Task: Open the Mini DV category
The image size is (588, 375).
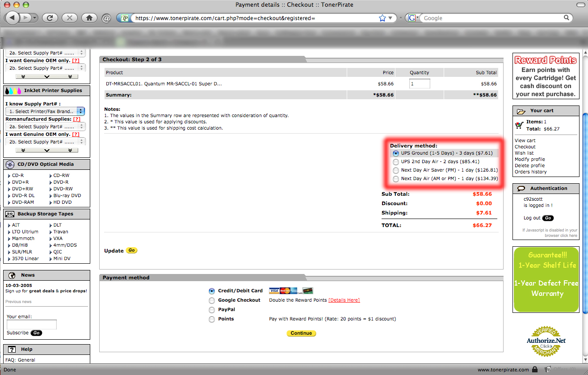Action: (62, 259)
